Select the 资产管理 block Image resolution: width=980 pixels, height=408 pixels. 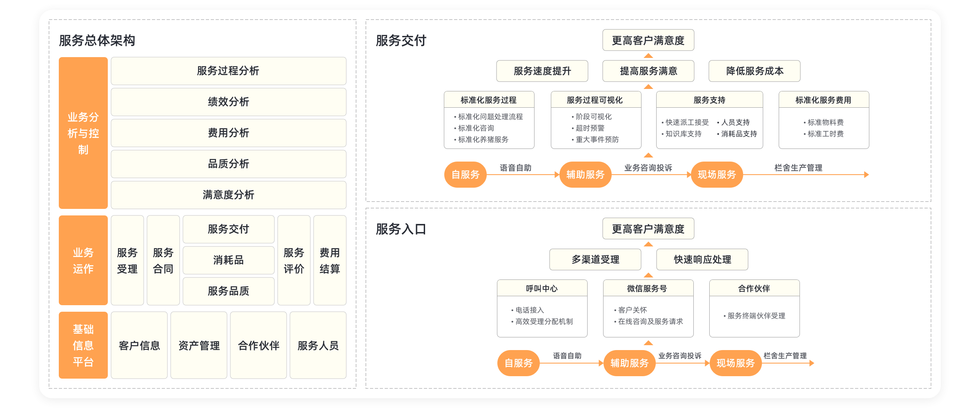(x=199, y=346)
